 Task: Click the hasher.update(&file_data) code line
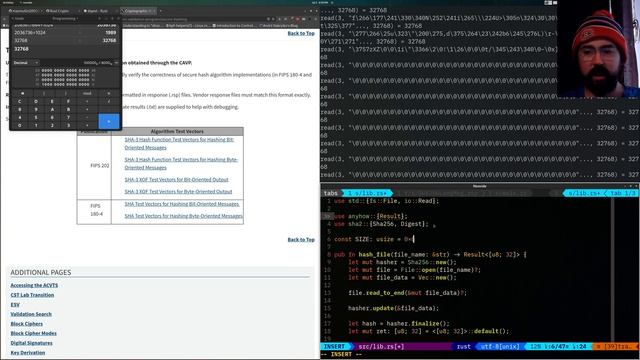[393, 308]
